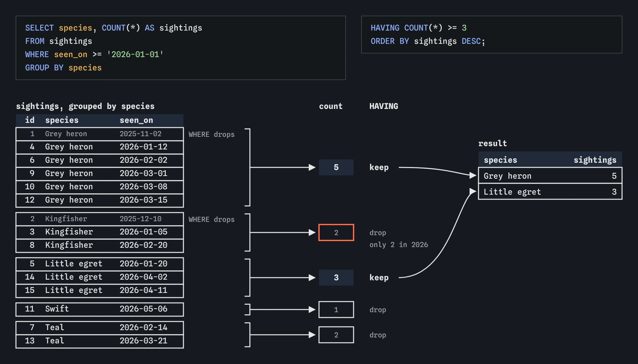
Task: Select the date 2026-03-01
Action: click(x=143, y=173)
